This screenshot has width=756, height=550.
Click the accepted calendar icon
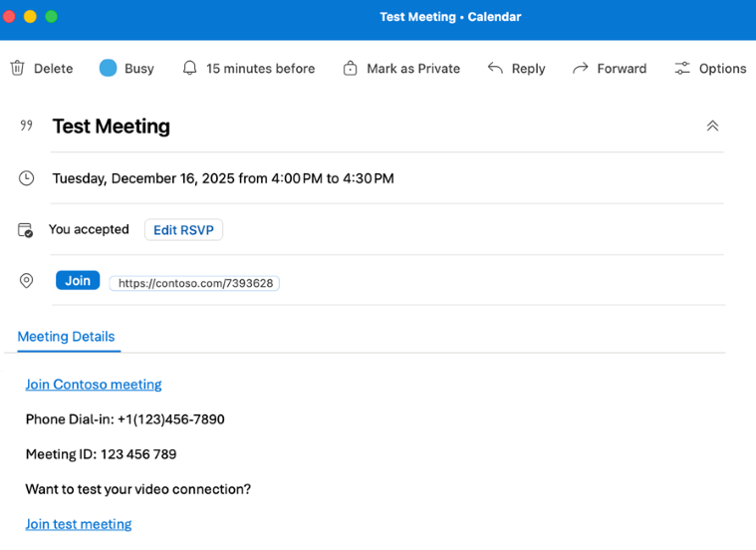click(26, 230)
